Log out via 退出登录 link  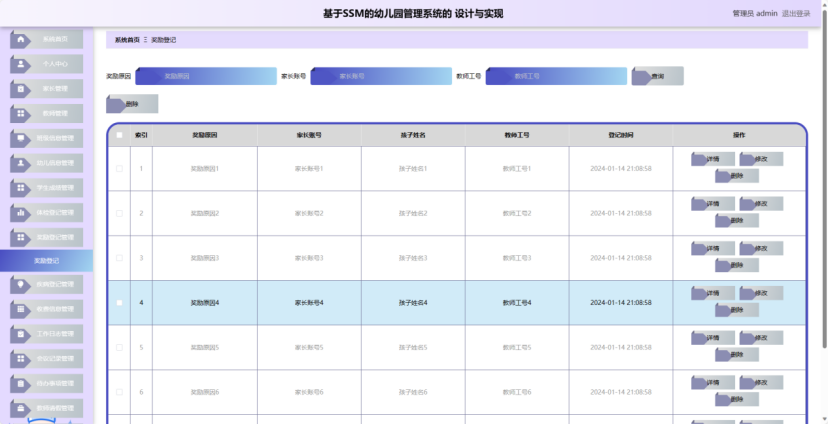point(796,14)
